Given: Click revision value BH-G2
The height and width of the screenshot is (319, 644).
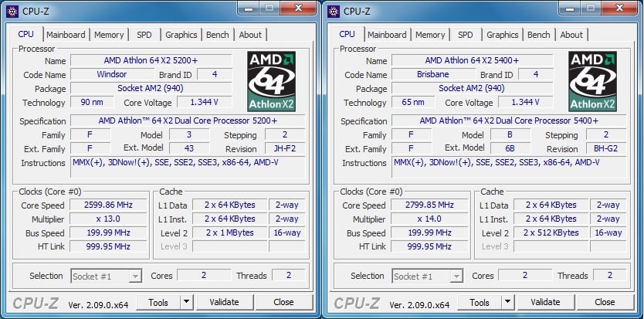Looking at the screenshot, I should point(606,148).
